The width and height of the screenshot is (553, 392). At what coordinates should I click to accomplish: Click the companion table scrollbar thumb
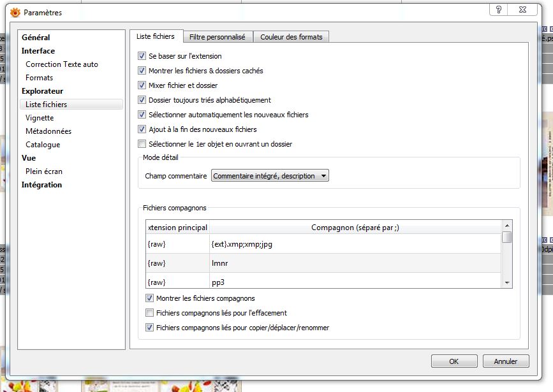pos(507,237)
